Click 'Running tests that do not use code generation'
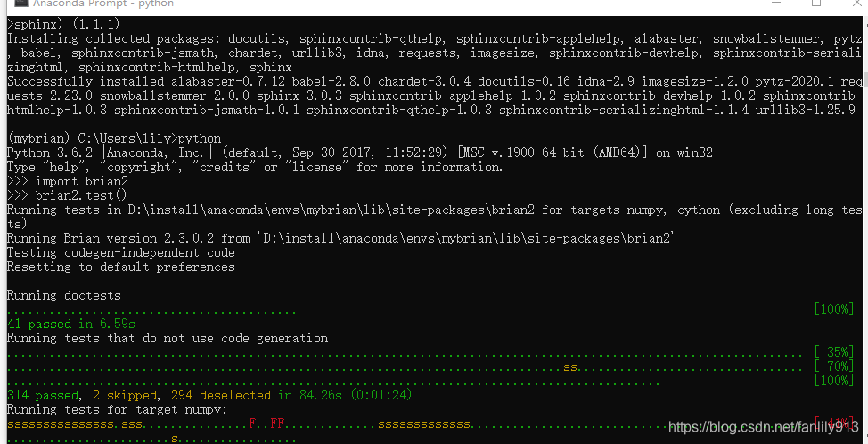Viewport: 868px width, 444px height. pos(168,338)
